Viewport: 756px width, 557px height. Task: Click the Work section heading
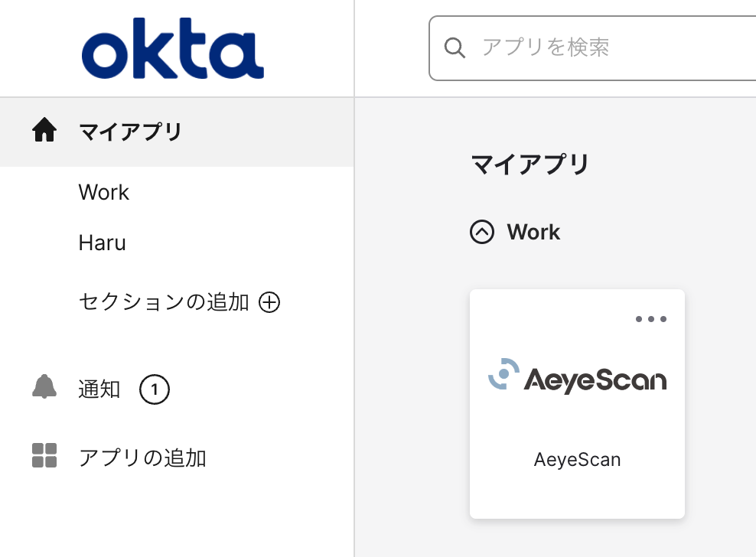coord(533,232)
